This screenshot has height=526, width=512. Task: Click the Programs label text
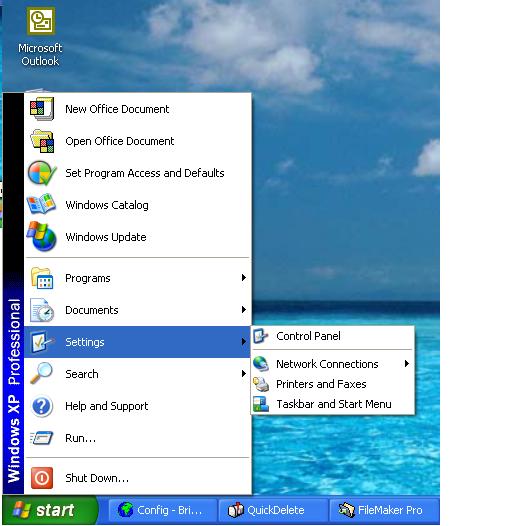point(88,278)
